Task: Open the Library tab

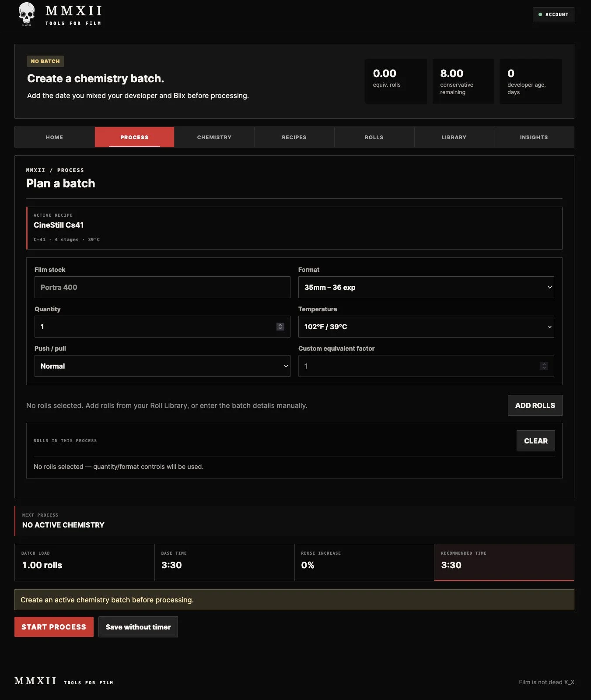Action: pos(454,137)
